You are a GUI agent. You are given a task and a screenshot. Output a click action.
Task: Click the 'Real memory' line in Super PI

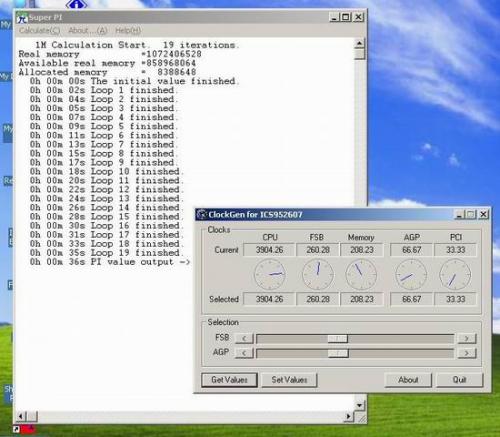click(110, 54)
